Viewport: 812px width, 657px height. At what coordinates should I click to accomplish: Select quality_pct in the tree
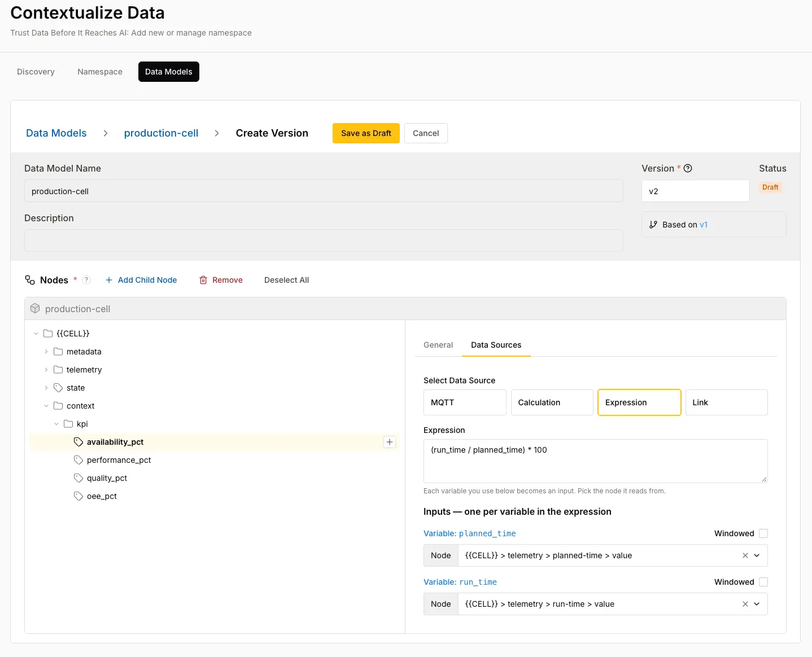point(107,478)
